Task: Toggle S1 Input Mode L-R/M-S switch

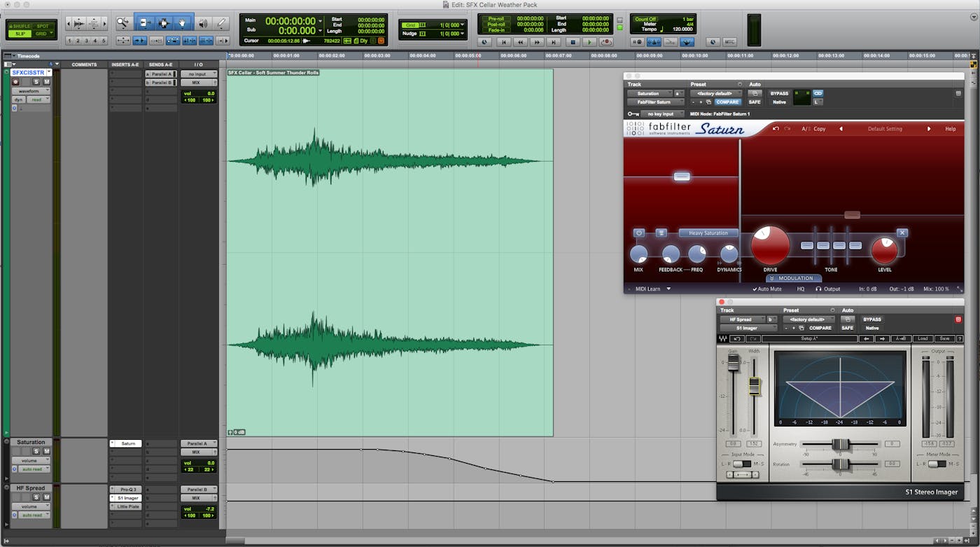Action: pyautogui.click(x=741, y=464)
